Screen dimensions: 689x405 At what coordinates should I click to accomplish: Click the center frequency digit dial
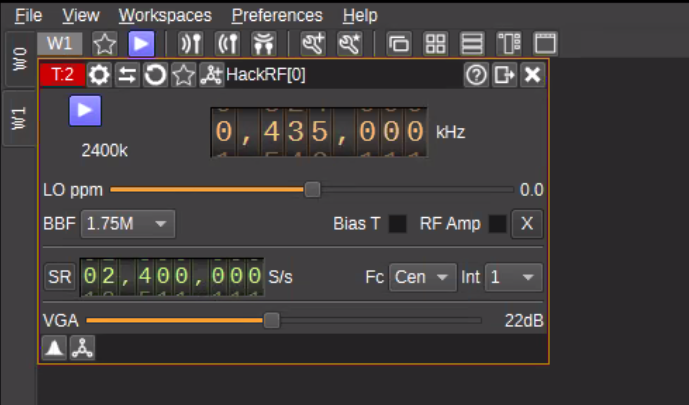click(x=319, y=132)
